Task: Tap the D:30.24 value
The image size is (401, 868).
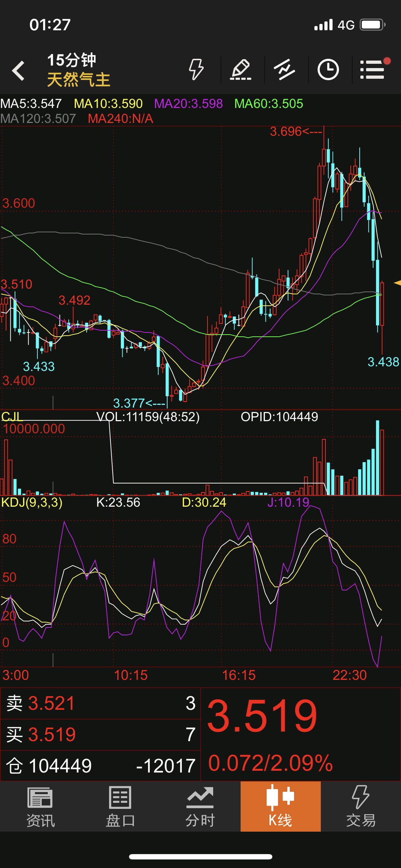Action: pyautogui.click(x=204, y=502)
